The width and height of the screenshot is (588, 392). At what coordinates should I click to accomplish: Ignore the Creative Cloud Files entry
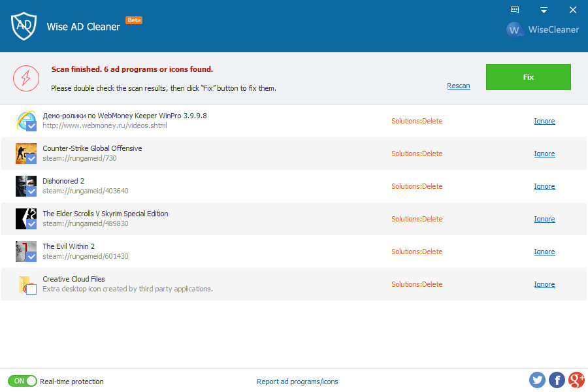coord(544,284)
